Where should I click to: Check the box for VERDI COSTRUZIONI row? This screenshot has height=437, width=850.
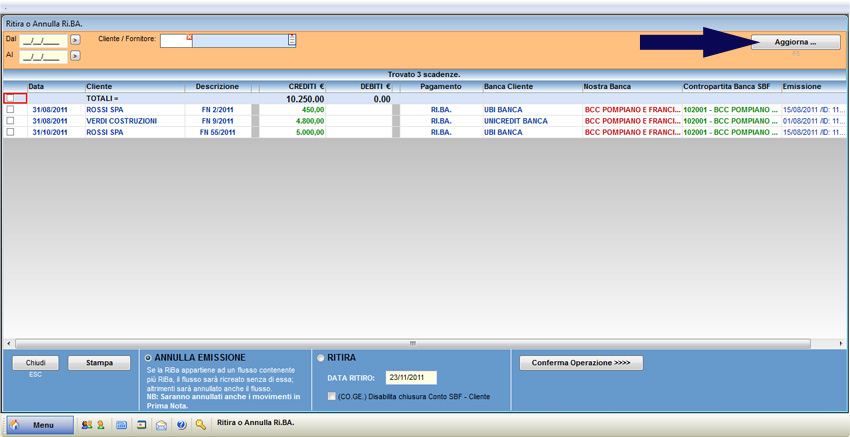tap(11, 121)
